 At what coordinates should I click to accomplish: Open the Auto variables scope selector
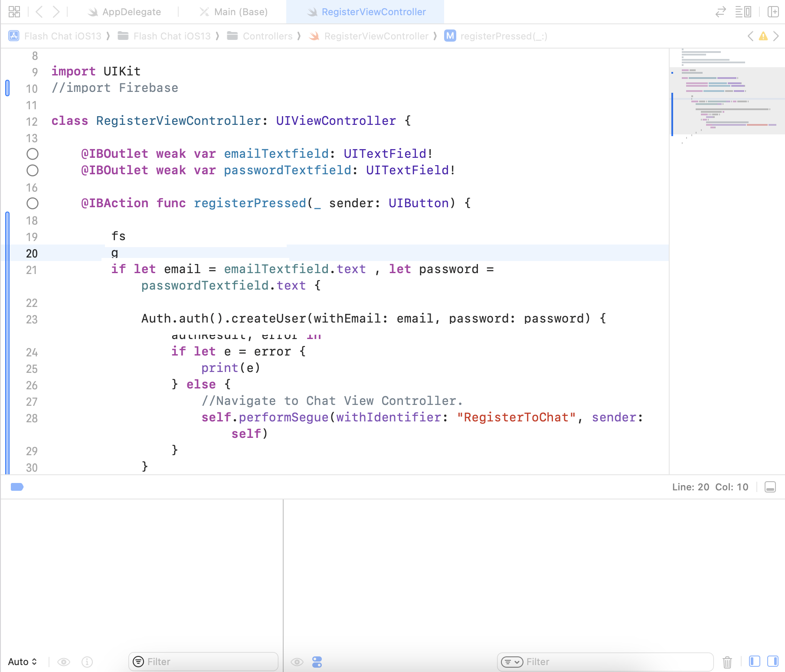tap(23, 662)
